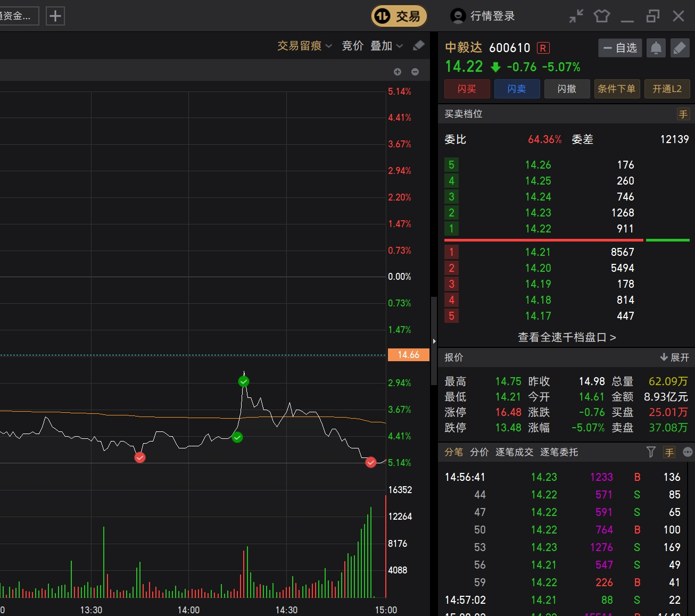The width and height of the screenshot is (695, 616).
Task: Expand the 报价 panel with 展开
Action: coord(674,357)
